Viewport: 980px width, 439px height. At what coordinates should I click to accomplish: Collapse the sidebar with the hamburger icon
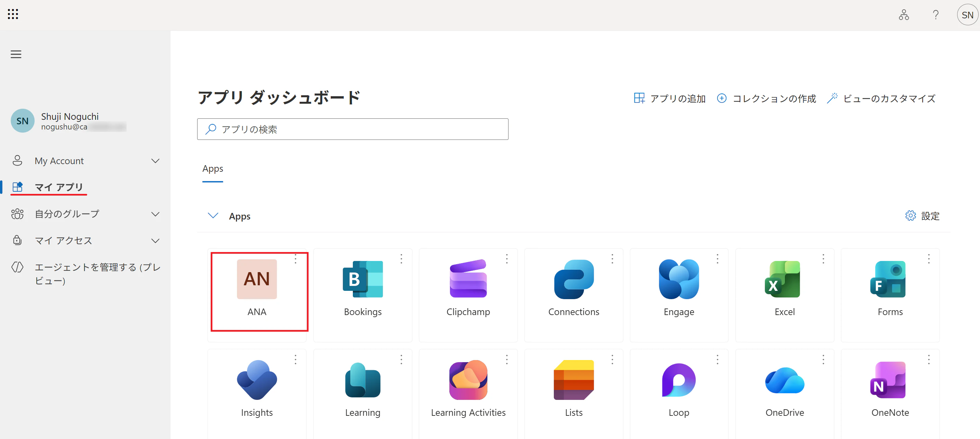click(x=16, y=54)
